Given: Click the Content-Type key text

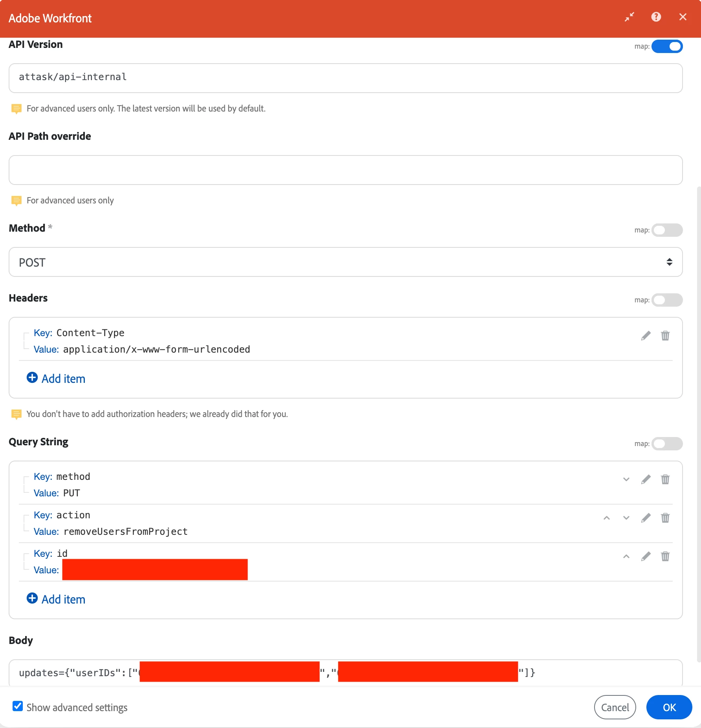Looking at the screenshot, I should pyautogui.click(x=90, y=333).
